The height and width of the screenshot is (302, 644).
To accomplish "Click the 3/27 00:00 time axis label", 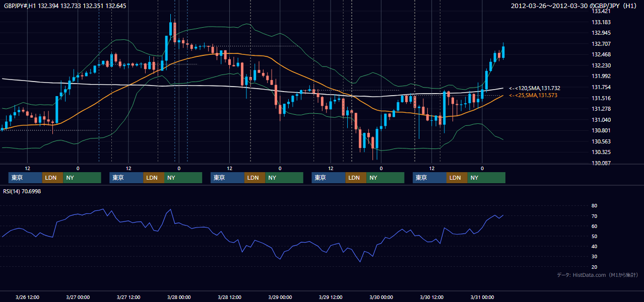I will pos(78,297).
